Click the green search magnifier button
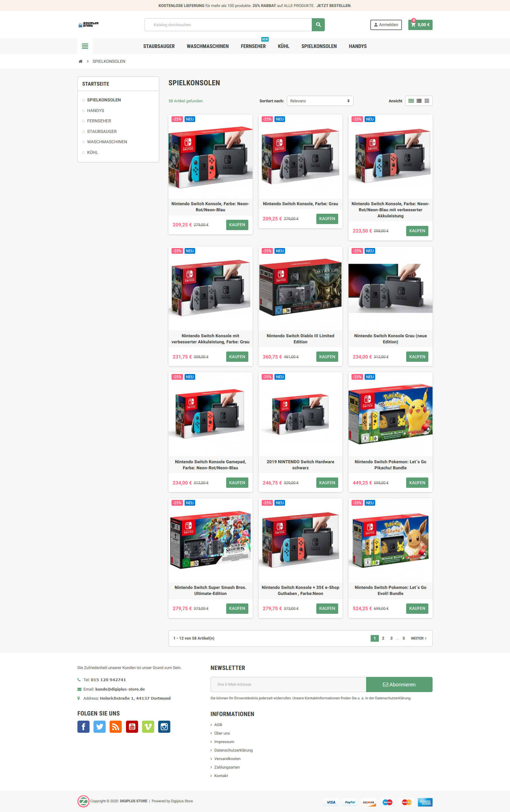The height and width of the screenshot is (812, 510). [318, 25]
